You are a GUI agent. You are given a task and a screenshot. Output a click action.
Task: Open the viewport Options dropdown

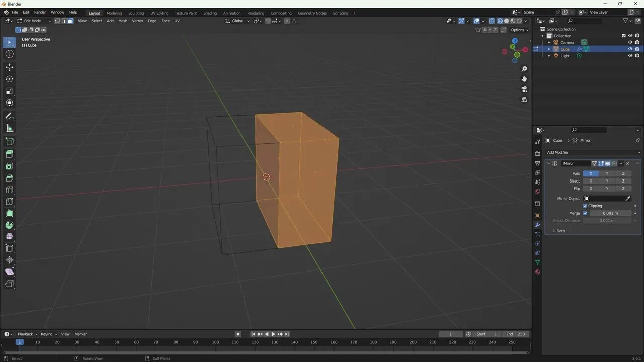(x=520, y=30)
